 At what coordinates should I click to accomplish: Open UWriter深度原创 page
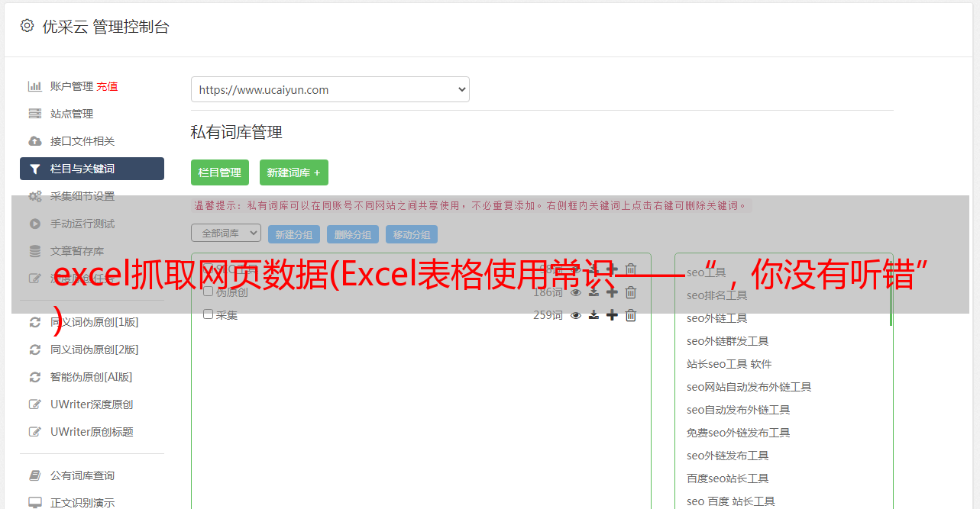coord(92,404)
